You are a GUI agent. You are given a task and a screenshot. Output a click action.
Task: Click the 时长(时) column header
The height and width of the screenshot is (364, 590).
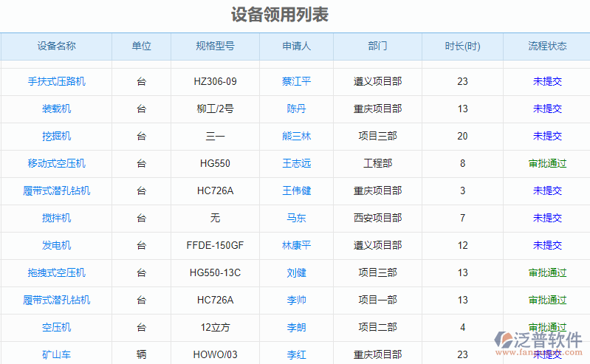point(462,46)
